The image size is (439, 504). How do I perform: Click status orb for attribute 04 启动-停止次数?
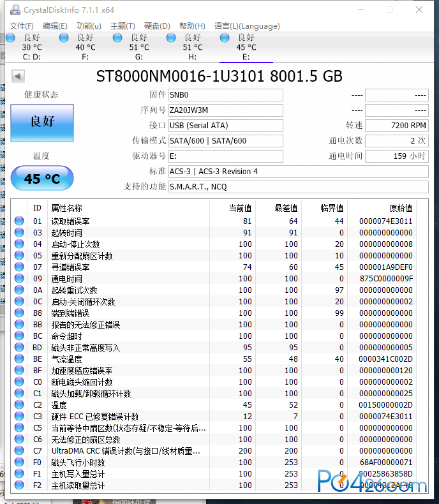tap(19, 244)
